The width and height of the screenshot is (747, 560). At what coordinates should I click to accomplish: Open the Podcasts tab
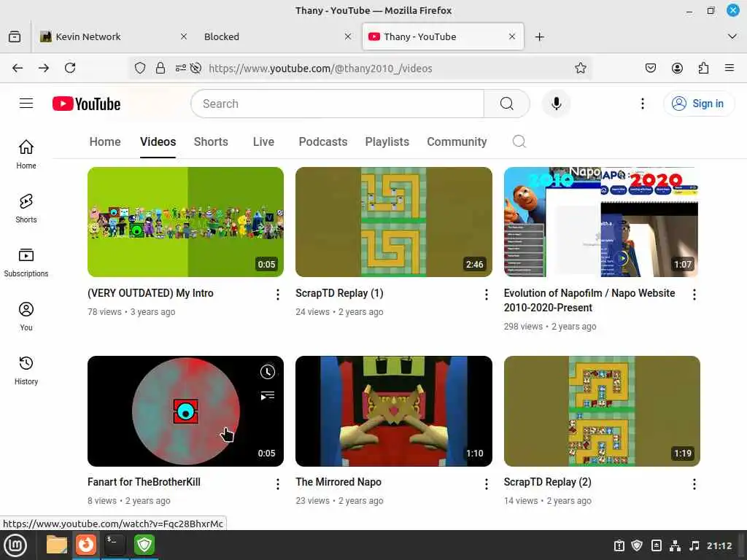tap(323, 142)
